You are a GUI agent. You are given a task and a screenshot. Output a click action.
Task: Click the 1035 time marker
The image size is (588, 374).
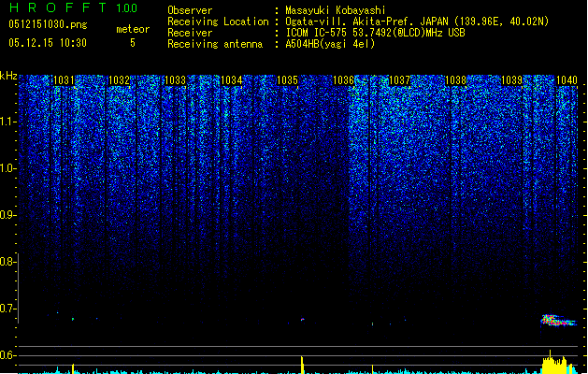tap(287, 80)
